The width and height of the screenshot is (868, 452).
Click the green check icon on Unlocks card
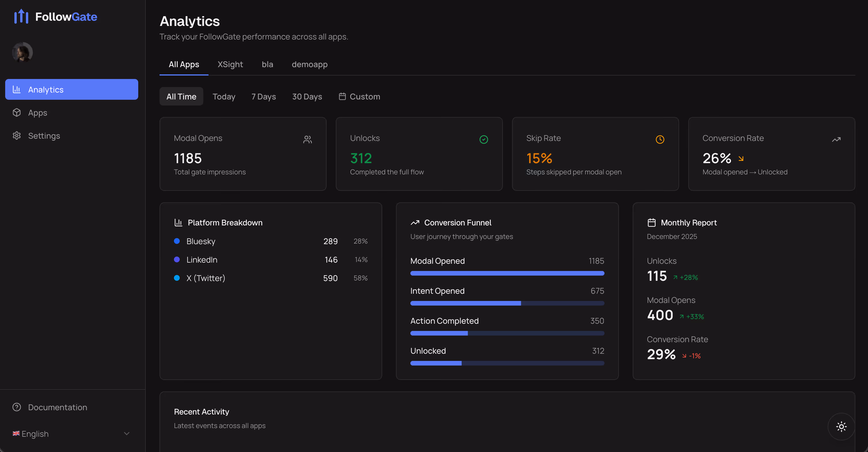coord(484,139)
